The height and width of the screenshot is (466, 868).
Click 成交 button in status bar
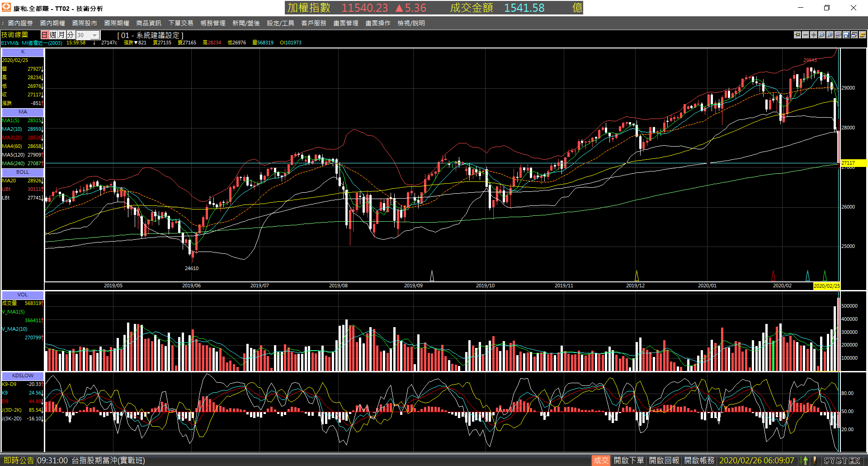tap(601, 461)
